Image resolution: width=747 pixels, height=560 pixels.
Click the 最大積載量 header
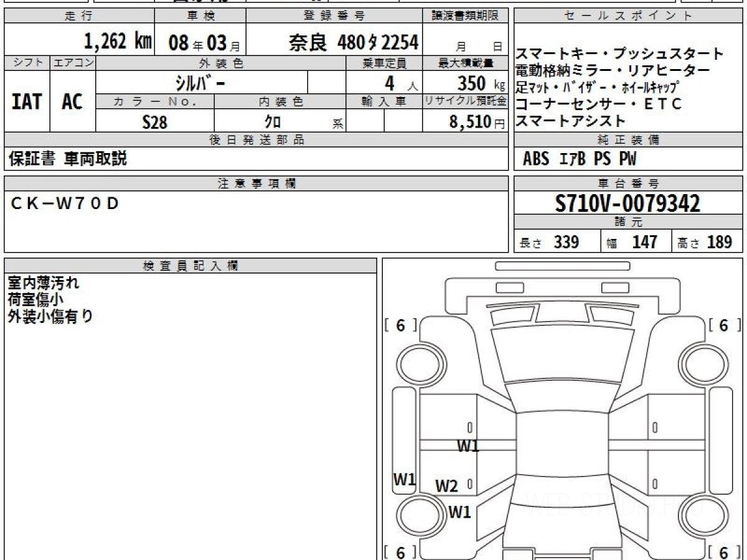coord(466,62)
